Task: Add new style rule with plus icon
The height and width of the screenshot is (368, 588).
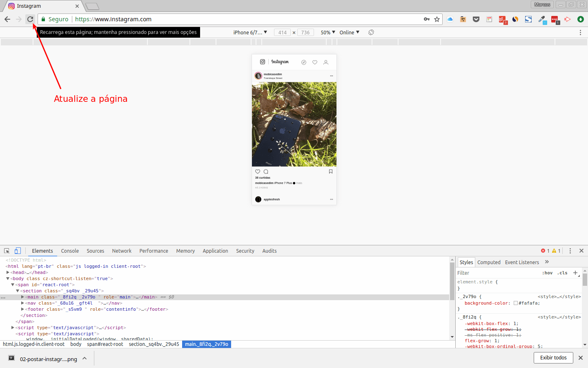Action: tap(575, 273)
